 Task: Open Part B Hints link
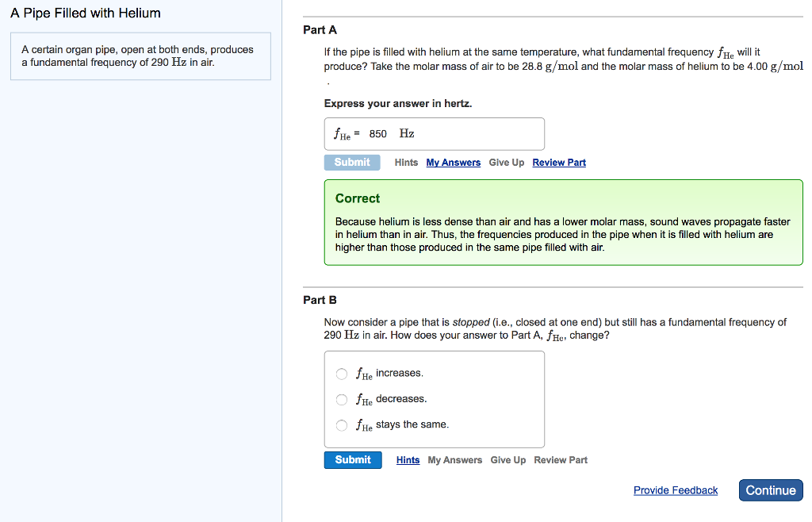pyautogui.click(x=408, y=460)
